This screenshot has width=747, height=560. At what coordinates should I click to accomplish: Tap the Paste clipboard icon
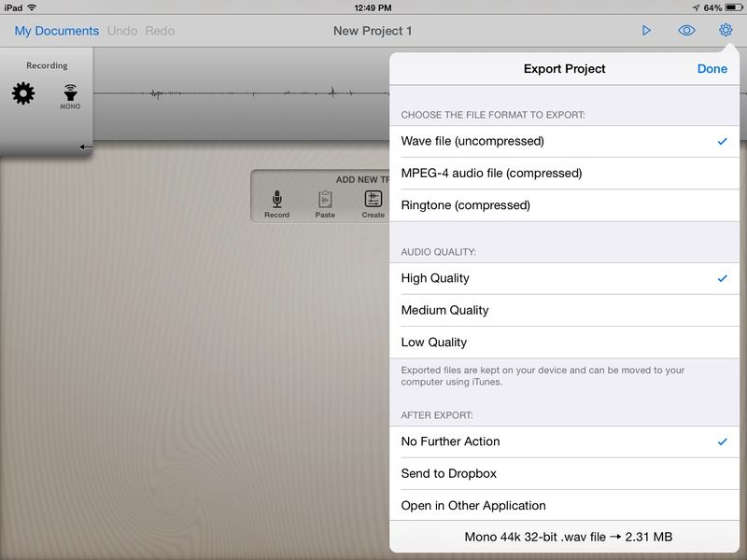[x=325, y=202]
